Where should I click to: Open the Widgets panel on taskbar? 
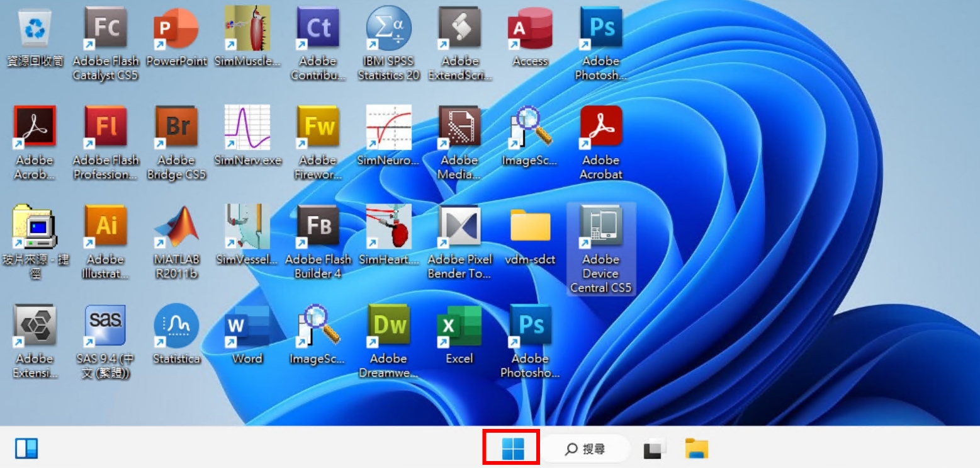[x=26, y=449]
